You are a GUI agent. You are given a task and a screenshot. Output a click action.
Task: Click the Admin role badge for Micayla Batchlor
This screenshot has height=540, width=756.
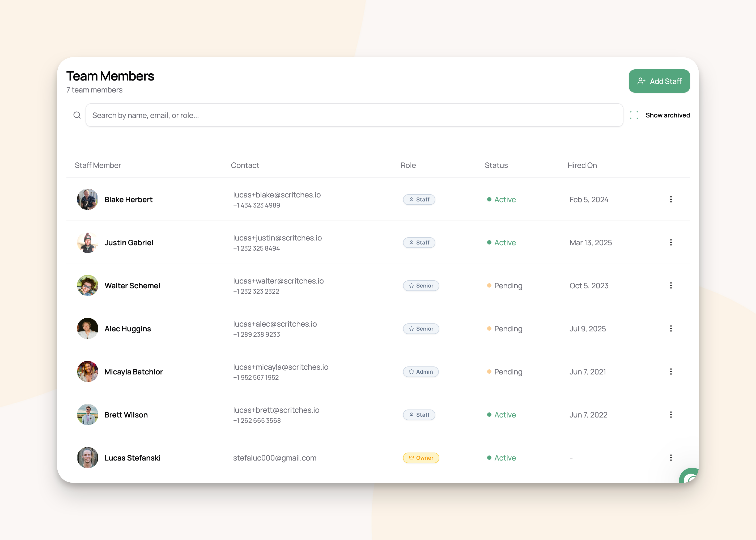(421, 372)
